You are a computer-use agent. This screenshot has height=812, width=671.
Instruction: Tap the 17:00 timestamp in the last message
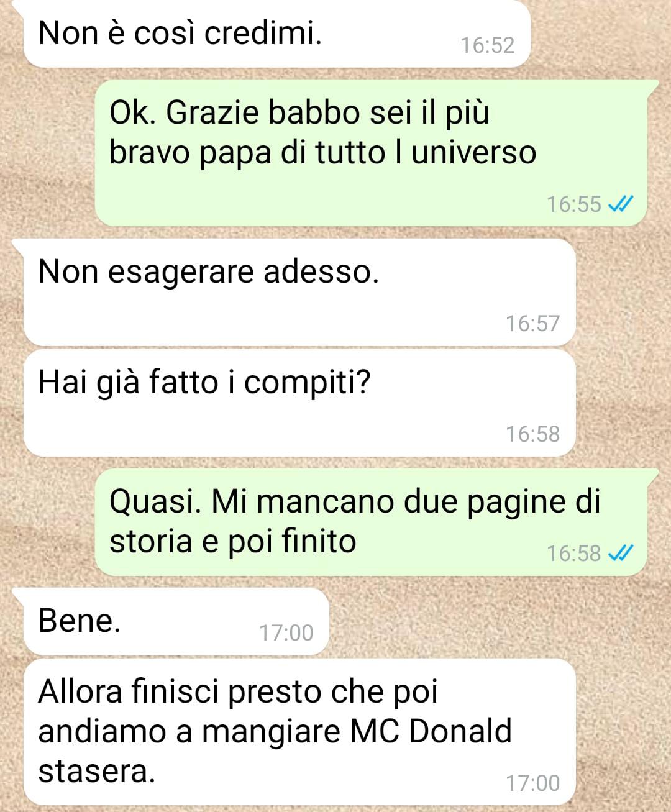[533, 783]
